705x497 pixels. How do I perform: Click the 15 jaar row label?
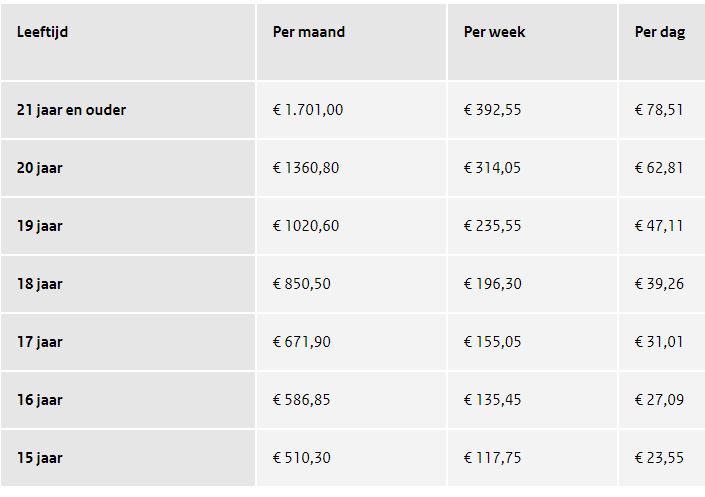tap(40, 458)
